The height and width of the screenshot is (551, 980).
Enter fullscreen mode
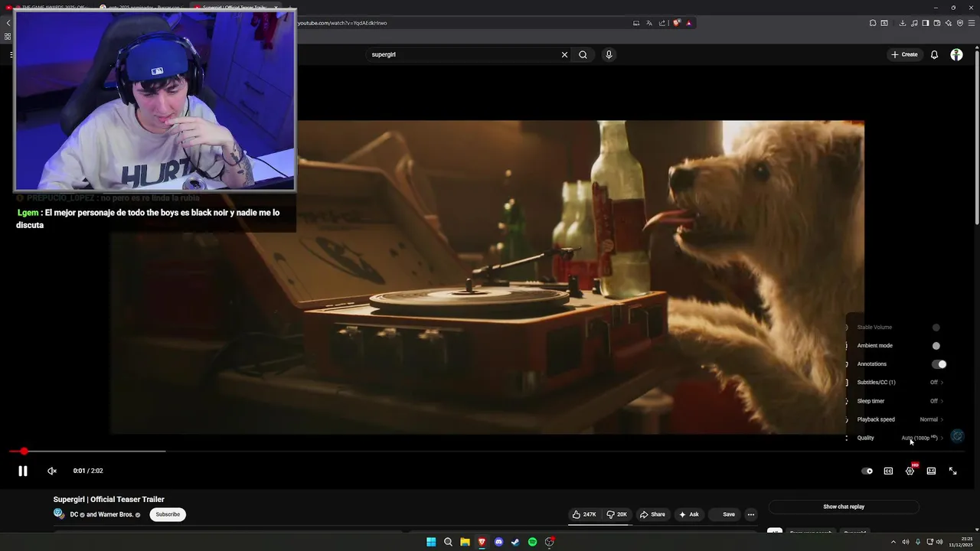pyautogui.click(x=952, y=471)
